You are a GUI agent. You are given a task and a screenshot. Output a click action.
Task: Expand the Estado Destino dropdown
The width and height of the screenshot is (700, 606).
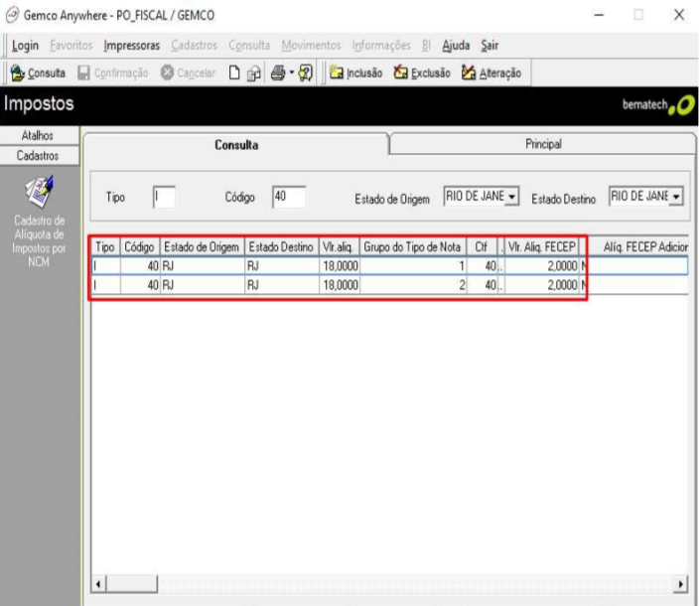676,197
